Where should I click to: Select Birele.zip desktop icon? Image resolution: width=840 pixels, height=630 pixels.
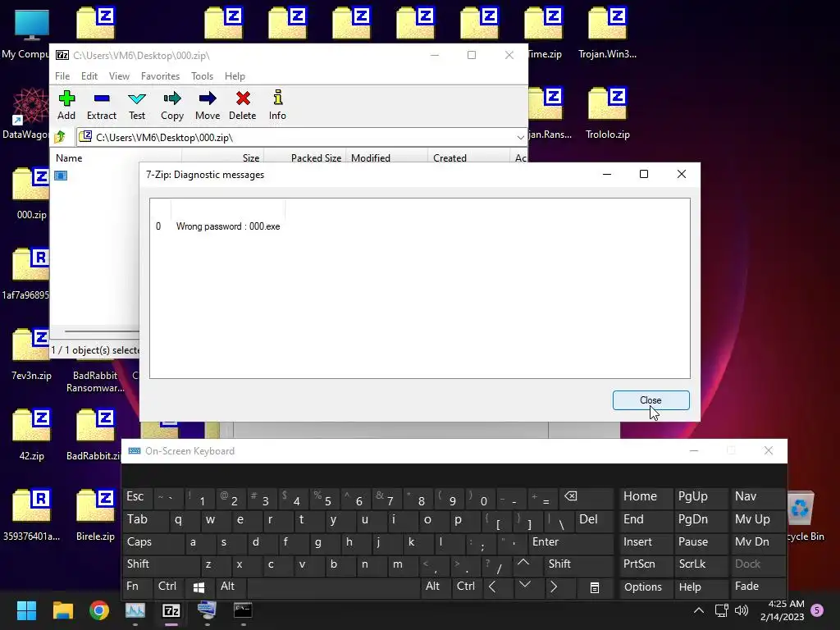point(95,515)
